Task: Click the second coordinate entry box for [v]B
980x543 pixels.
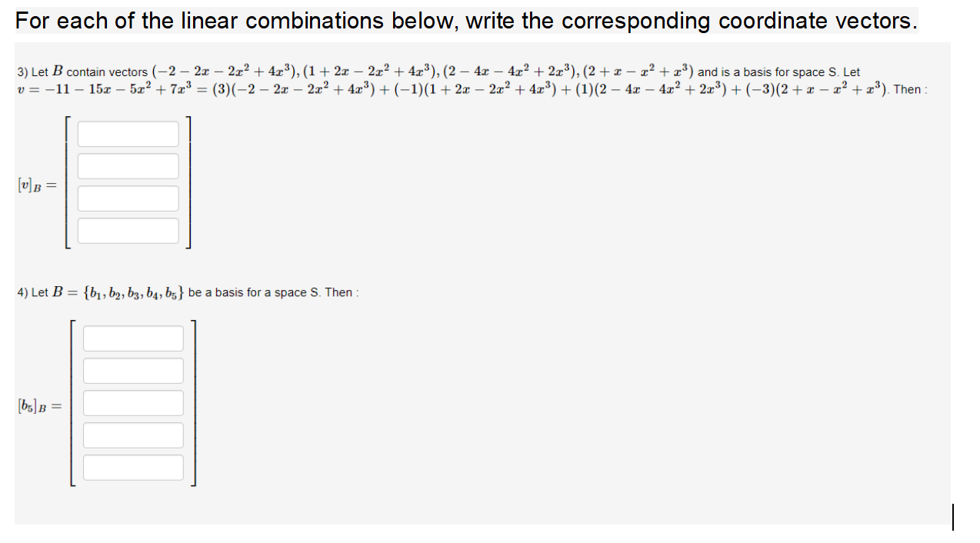Action: 128,165
